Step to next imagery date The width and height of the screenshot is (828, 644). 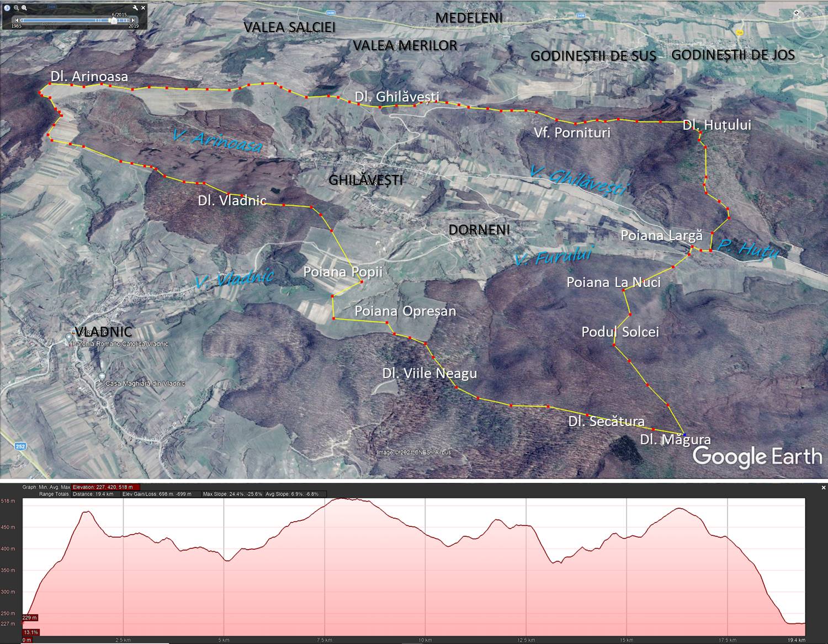point(133,20)
